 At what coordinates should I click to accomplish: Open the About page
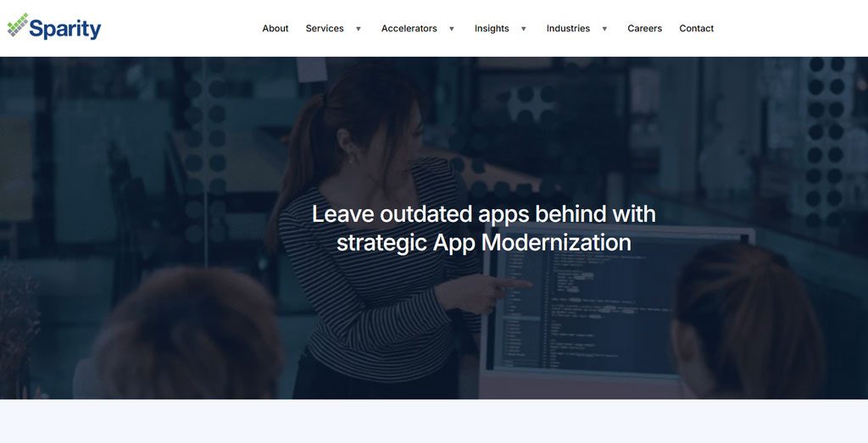[275, 28]
